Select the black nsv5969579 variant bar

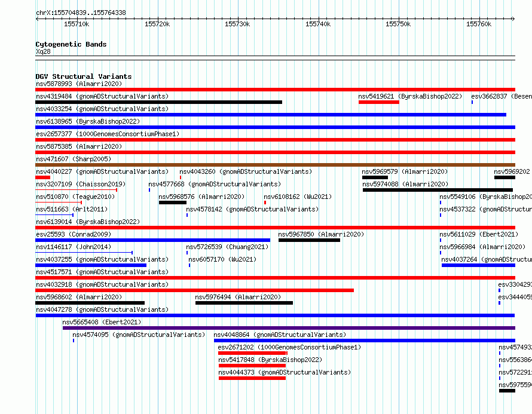[x=375, y=177]
